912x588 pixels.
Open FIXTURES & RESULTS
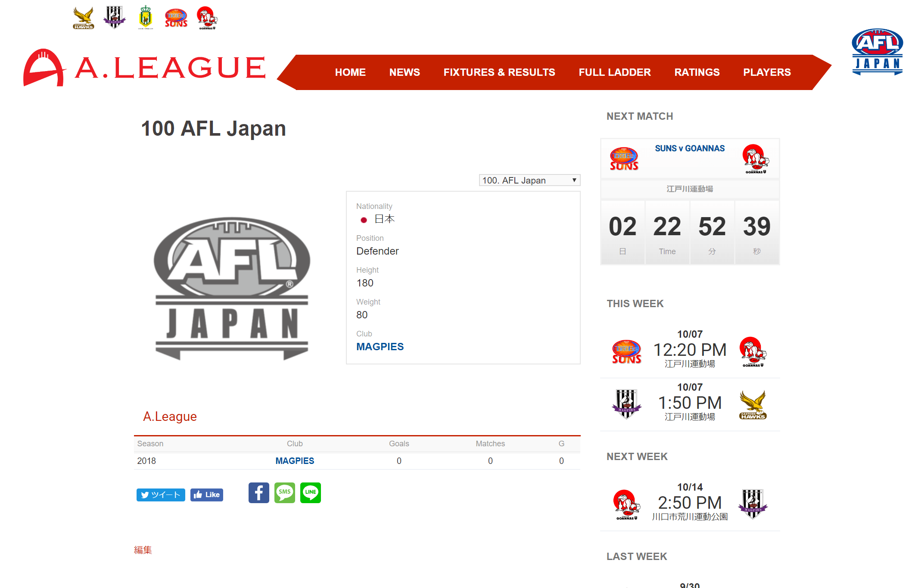499,72
